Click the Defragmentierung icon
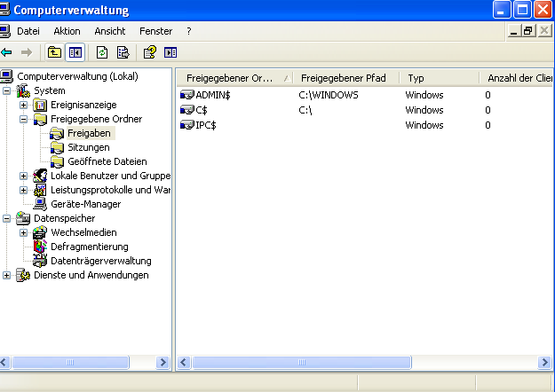This screenshot has height=392, width=555. click(x=40, y=247)
